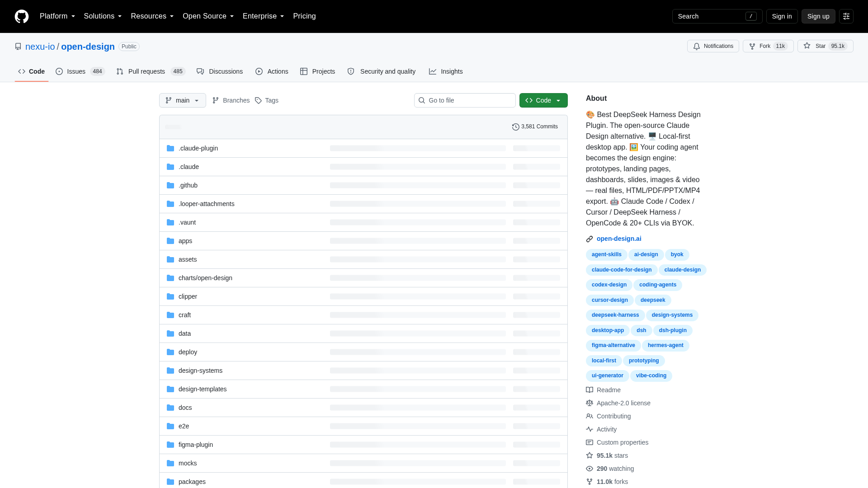
Task: Click the folder icon beside deploy
Action: pyautogui.click(x=170, y=352)
